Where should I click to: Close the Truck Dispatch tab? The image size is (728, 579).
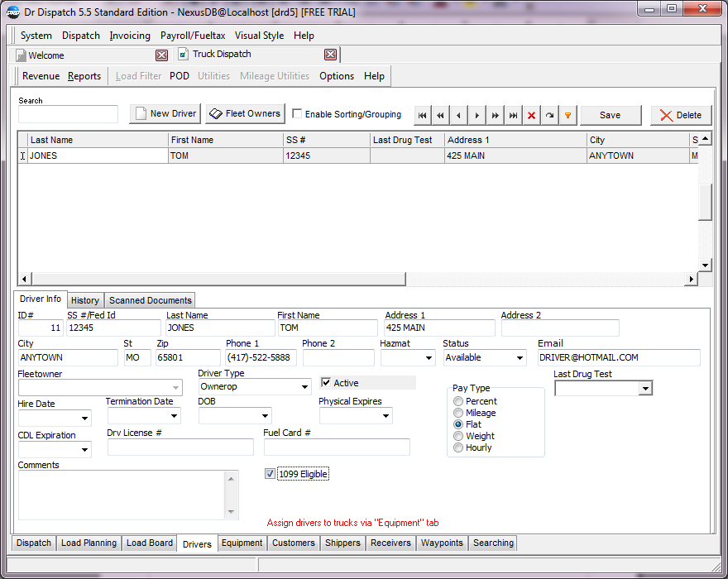[x=331, y=55]
